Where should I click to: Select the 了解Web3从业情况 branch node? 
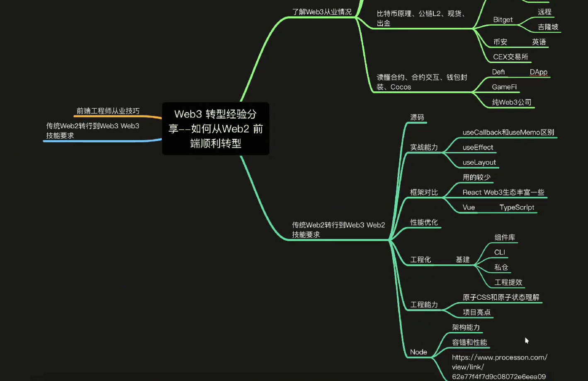(322, 12)
